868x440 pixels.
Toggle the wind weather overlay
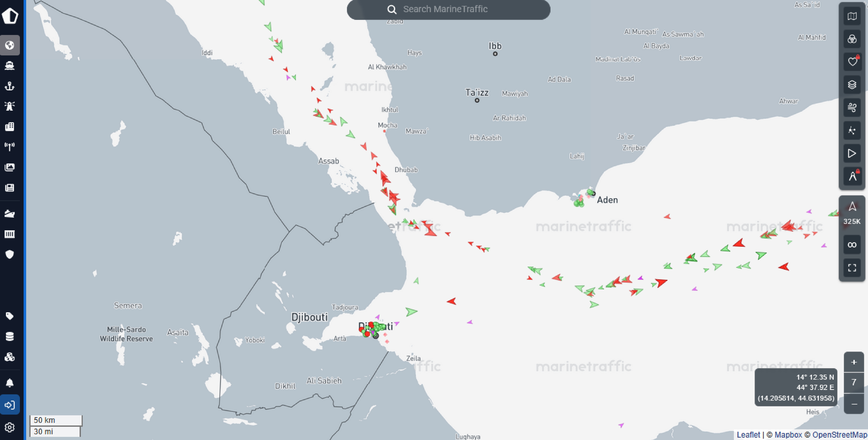(852, 107)
